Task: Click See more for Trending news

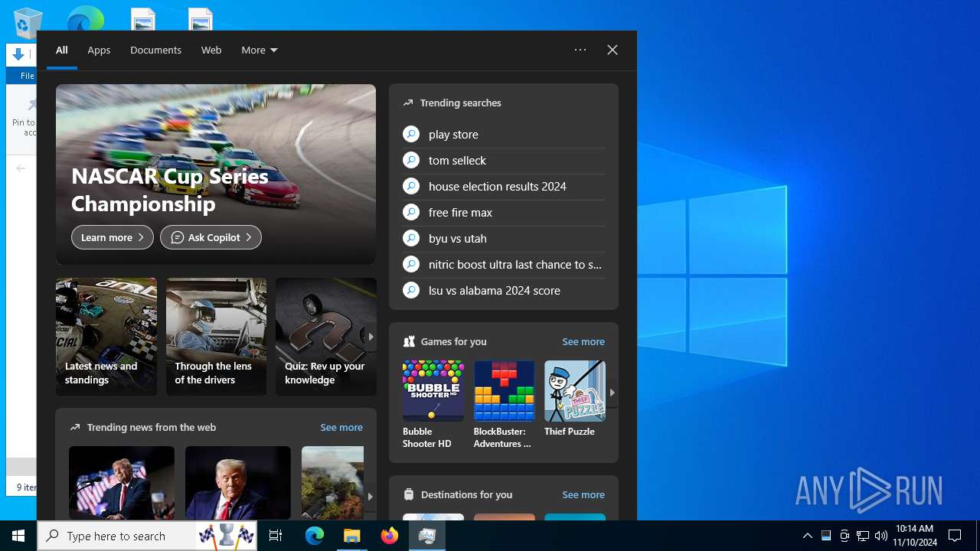Action: point(341,428)
